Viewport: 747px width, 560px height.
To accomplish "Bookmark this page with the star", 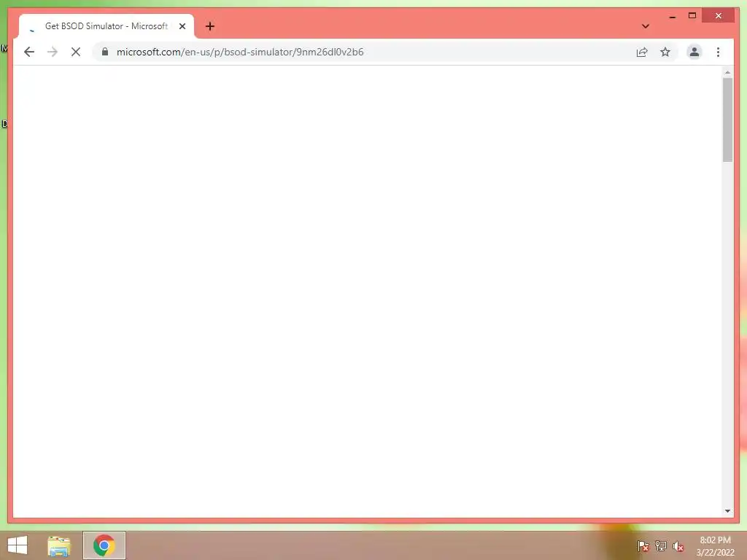I will click(x=665, y=52).
